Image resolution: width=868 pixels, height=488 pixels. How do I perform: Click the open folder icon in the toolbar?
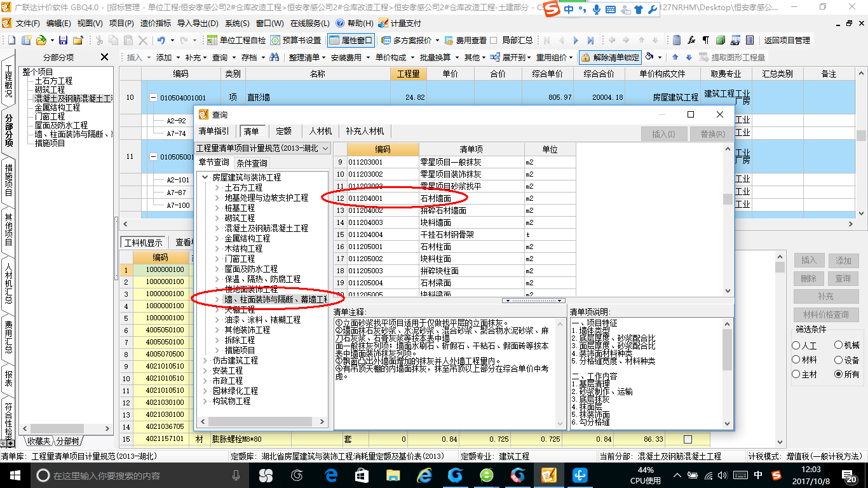point(41,40)
